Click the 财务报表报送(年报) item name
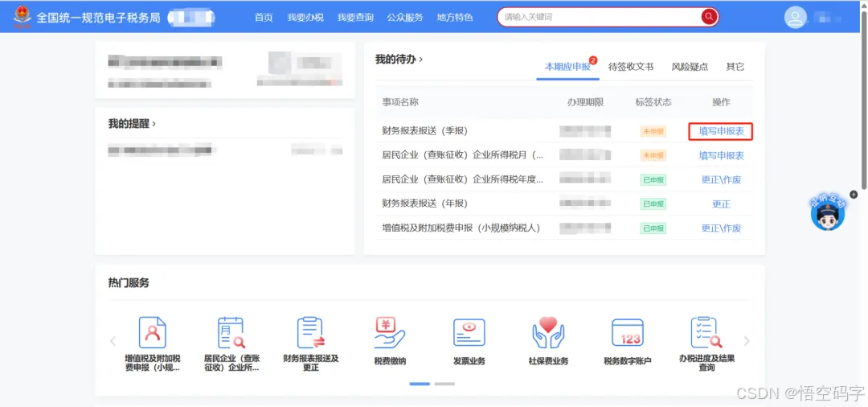The image size is (868, 407). pyautogui.click(x=425, y=203)
